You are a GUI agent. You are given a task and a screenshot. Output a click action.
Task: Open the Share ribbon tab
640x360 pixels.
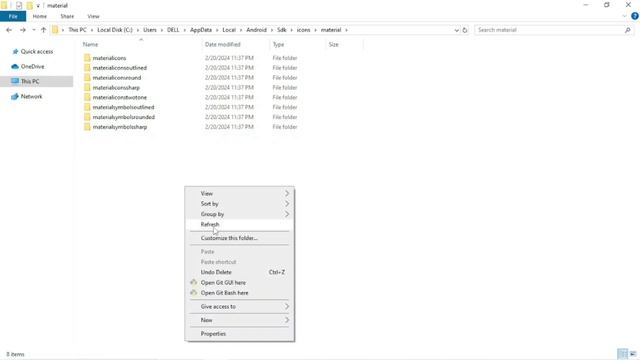pos(67,16)
